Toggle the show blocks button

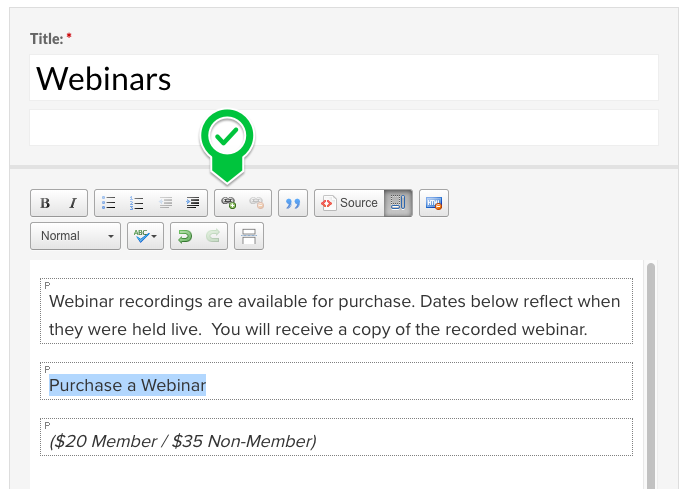tap(398, 203)
